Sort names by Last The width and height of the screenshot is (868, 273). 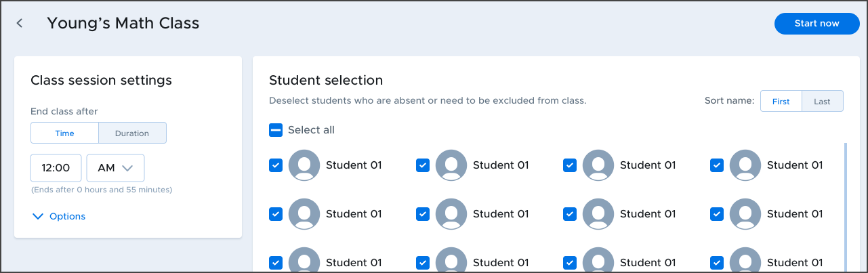(823, 101)
